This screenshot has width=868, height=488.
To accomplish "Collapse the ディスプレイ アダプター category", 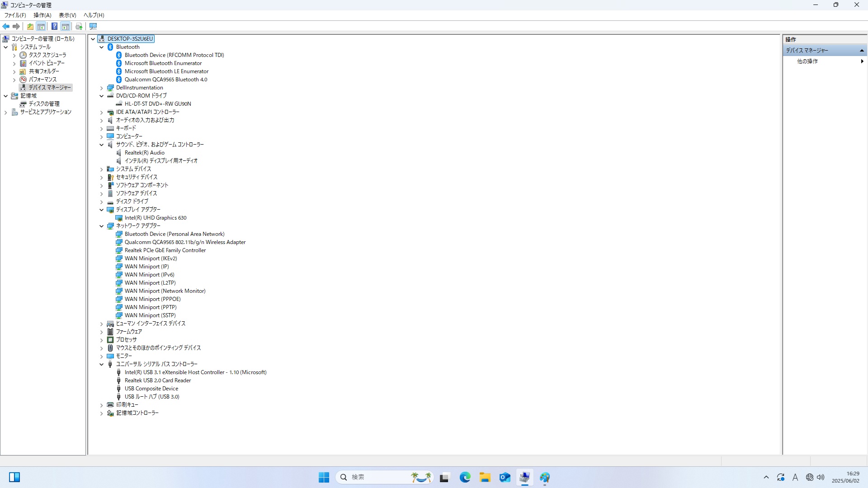I will (x=102, y=210).
